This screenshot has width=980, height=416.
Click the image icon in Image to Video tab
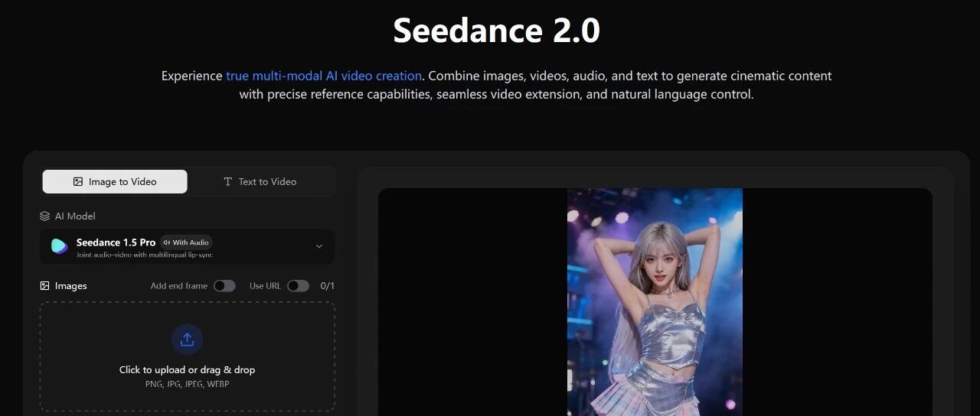point(78,182)
